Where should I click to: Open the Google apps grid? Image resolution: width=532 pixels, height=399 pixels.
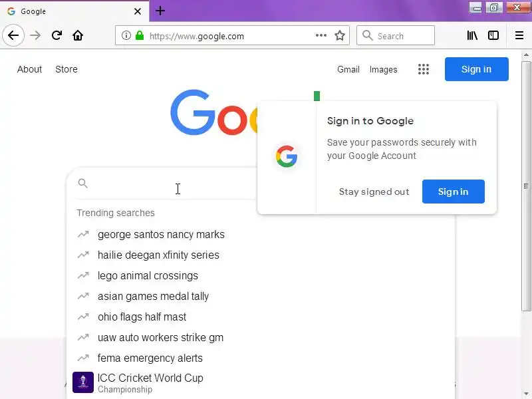424,69
